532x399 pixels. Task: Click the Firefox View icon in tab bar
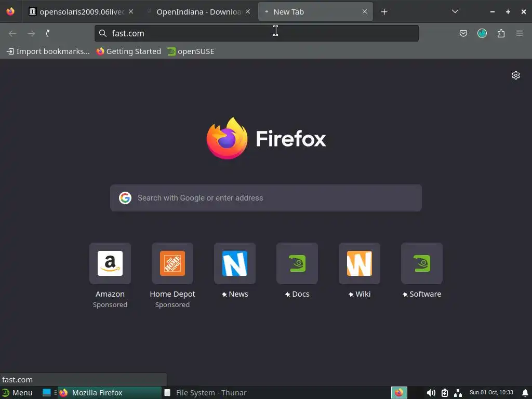point(10,11)
